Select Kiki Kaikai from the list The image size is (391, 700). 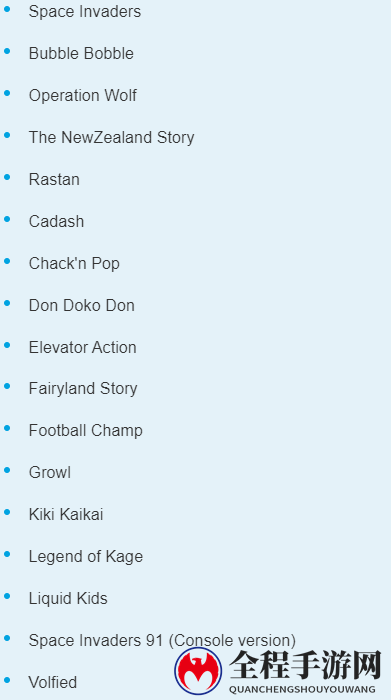66,514
